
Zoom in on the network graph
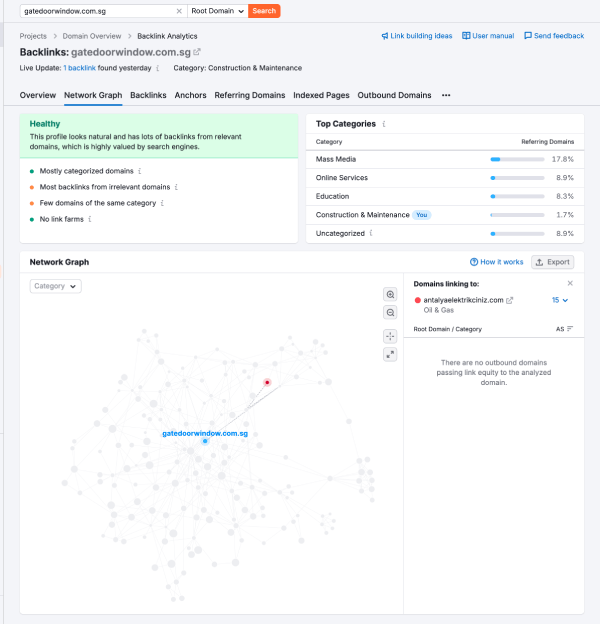pyautogui.click(x=390, y=294)
